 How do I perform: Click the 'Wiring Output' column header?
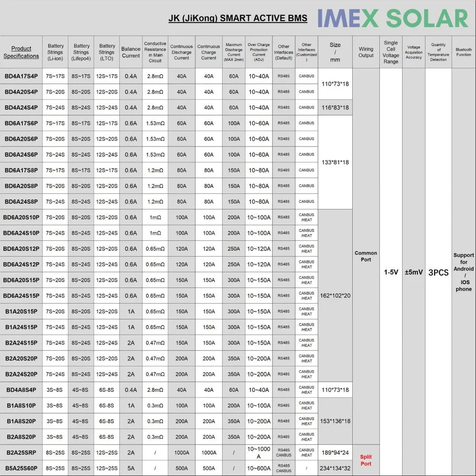tap(366, 52)
